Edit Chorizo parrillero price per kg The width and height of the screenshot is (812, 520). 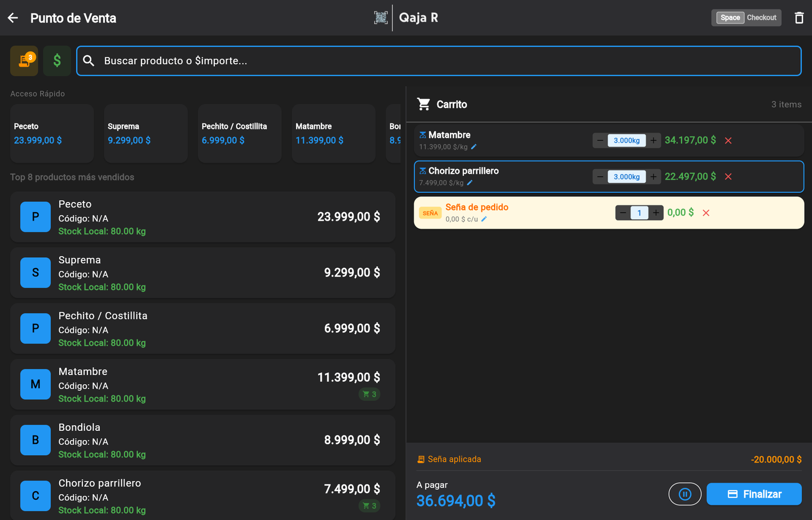470,183
